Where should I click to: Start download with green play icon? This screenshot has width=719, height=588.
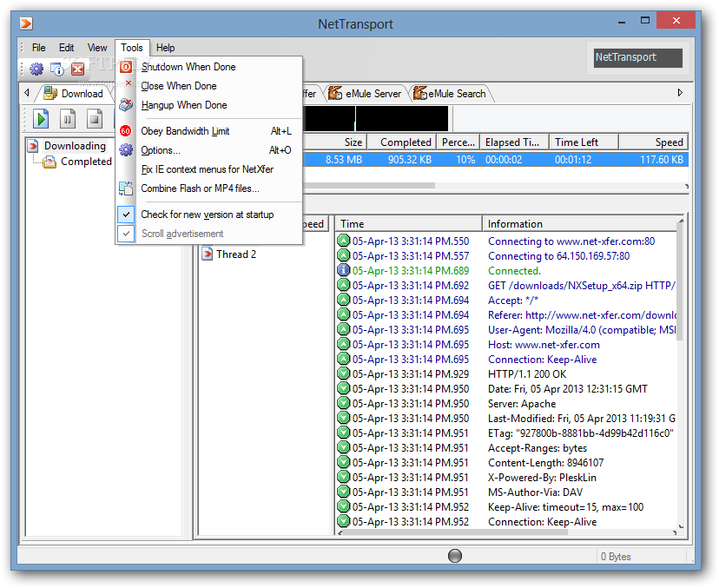[x=41, y=119]
